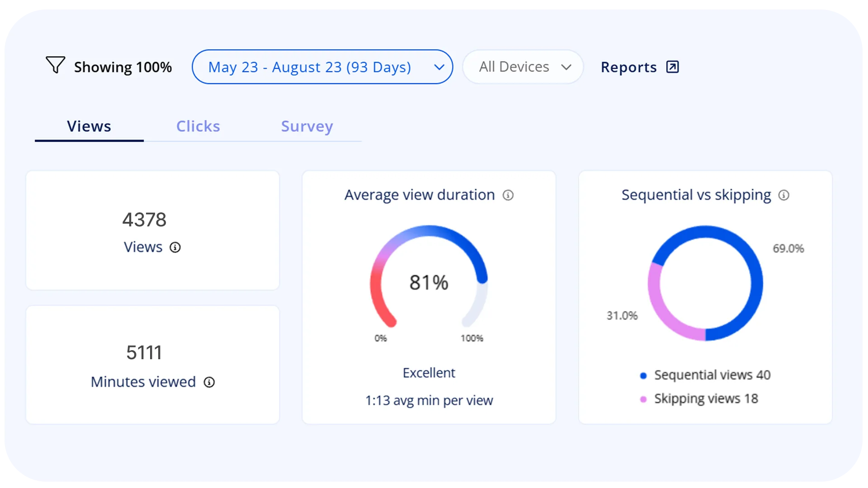Switch to the Survey tab
The image size is (868, 488).
coord(307,127)
